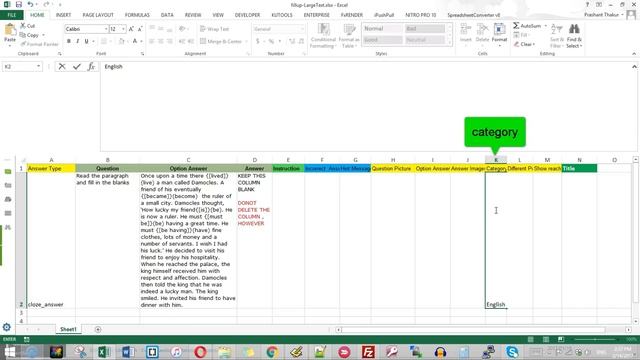The height and width of the screenshot is (360, 640).
Task: Select the Answer Type header cell
Action: 51,168
